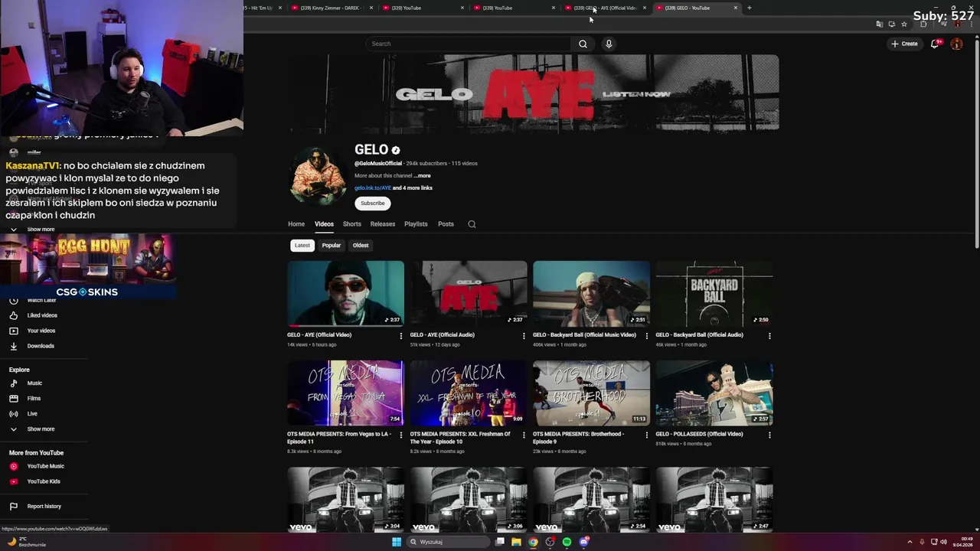This screenshot has width=980, height=551.
Task: Open options for GELO - AYE (Official Audio)
Action: point(524,335)
